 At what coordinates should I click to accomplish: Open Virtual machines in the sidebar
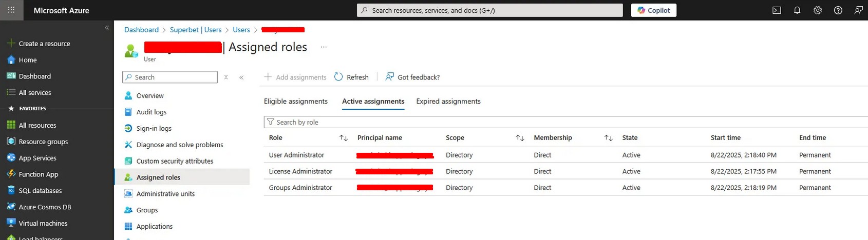[x=43, y=223]
